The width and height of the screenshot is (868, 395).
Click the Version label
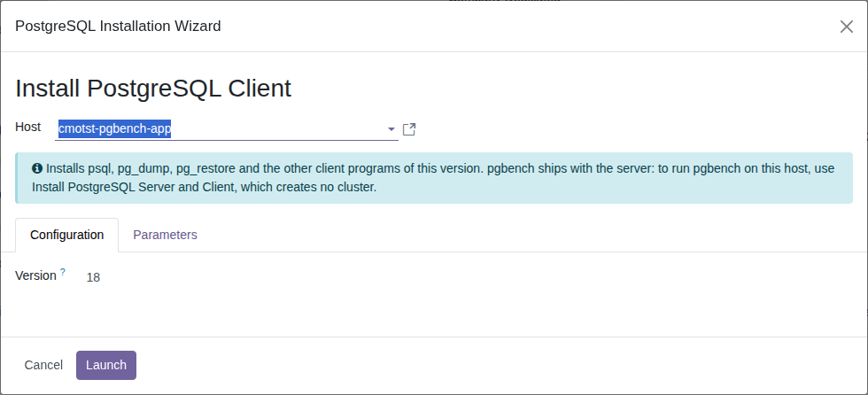click(x=36, y=275)
